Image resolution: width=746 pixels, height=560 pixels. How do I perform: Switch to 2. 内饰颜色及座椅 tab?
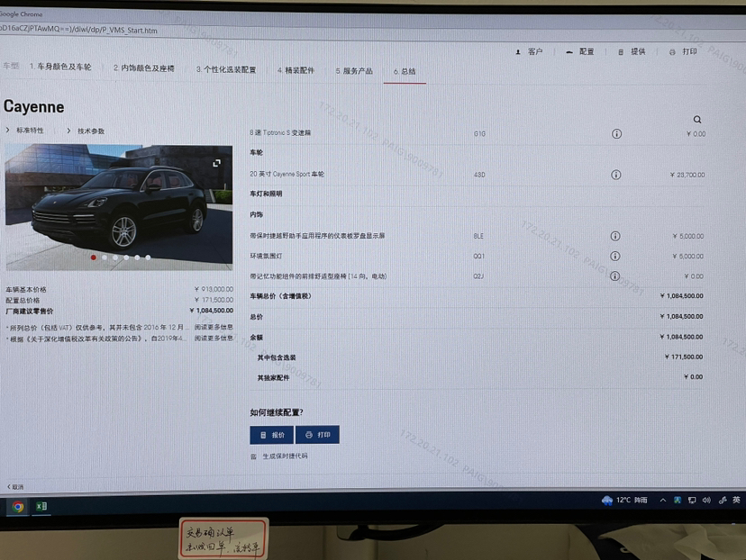click(x=143, y=68)
